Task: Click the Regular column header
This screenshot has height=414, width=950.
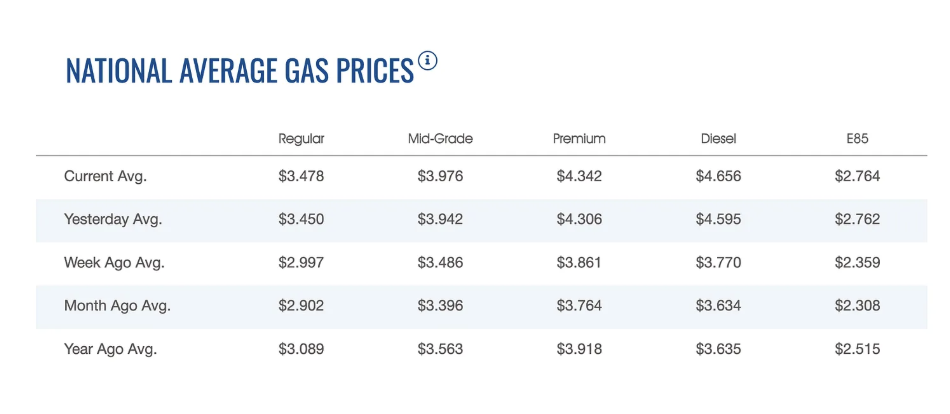Action: point(302,138)
